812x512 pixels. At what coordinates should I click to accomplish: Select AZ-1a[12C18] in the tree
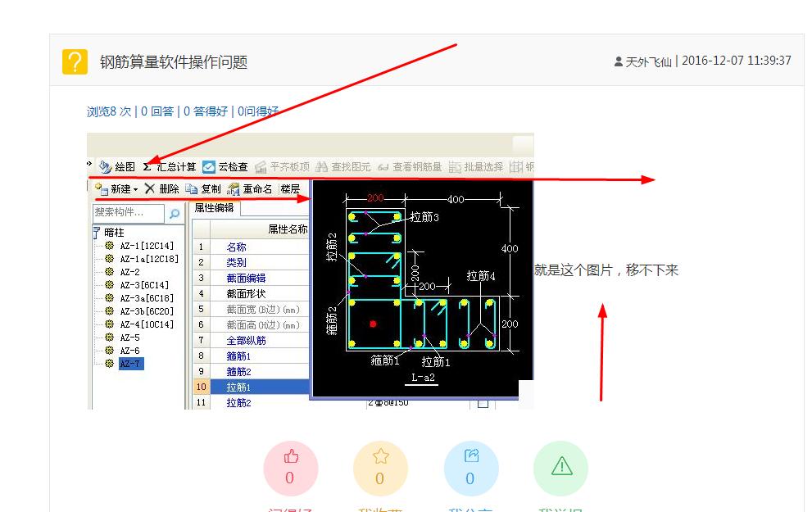tap(149, 258)
